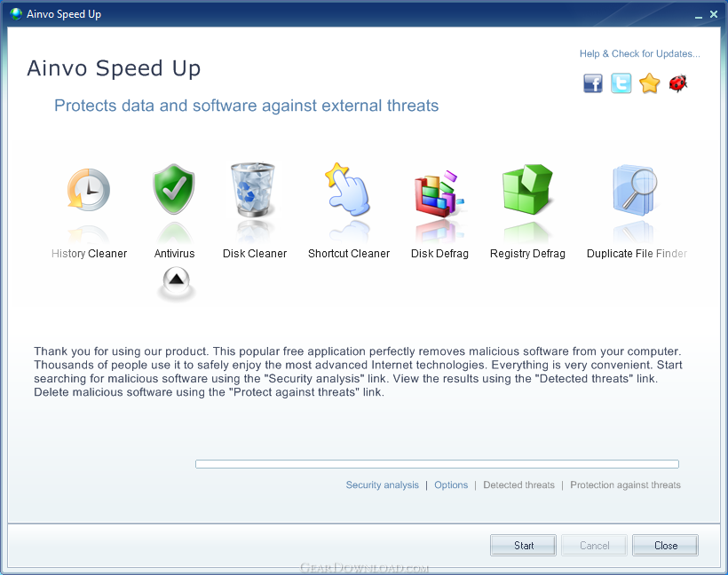Select the Antivirus green shield icon
Viewport: 728px width, 575px height.
[x=174, y=188]
